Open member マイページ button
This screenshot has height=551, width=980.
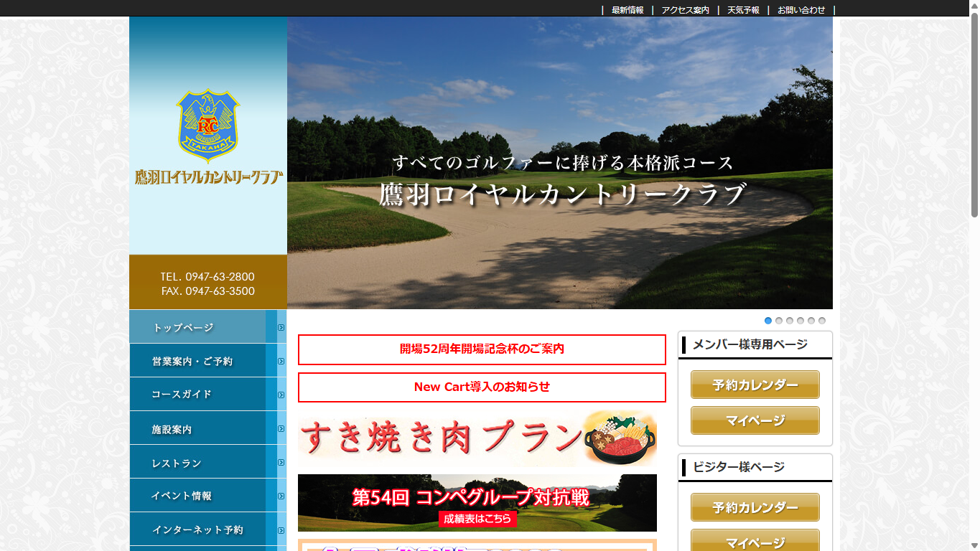(x=755, y=420)
